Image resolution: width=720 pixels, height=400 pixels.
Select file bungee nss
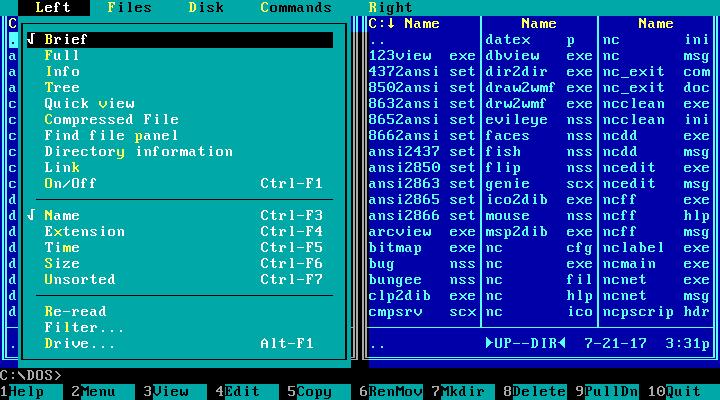(423, 280)
